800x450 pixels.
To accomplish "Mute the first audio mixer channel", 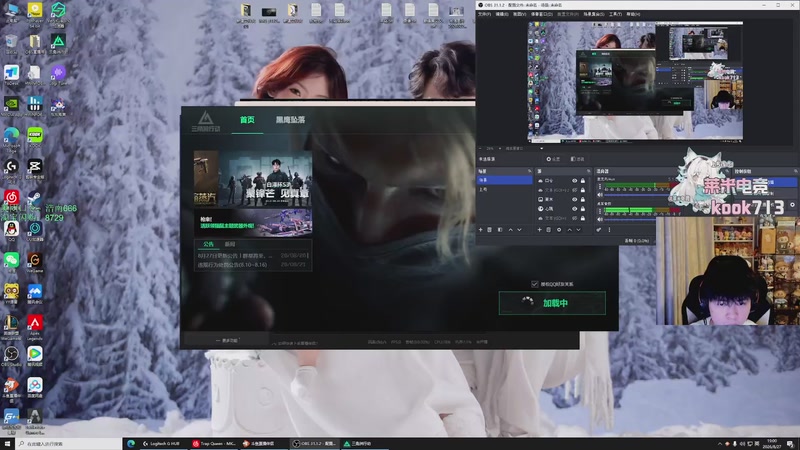I will click(600, 195).
